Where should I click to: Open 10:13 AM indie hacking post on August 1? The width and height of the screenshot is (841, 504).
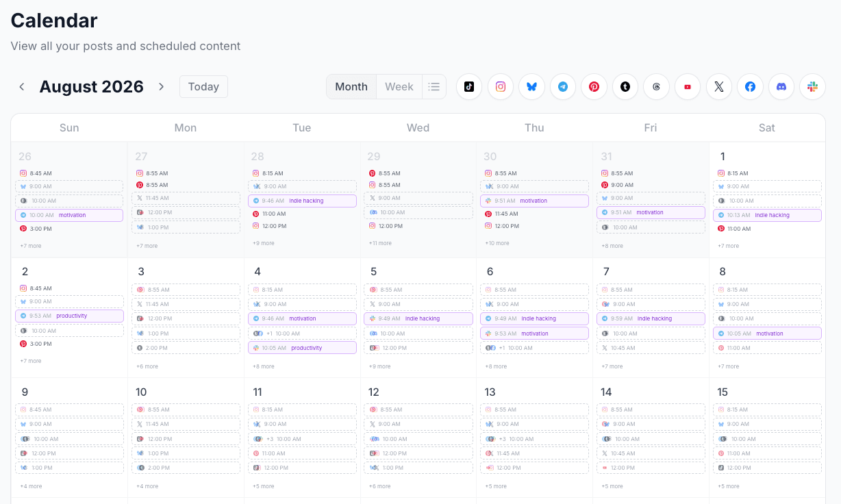coord(767,215)
